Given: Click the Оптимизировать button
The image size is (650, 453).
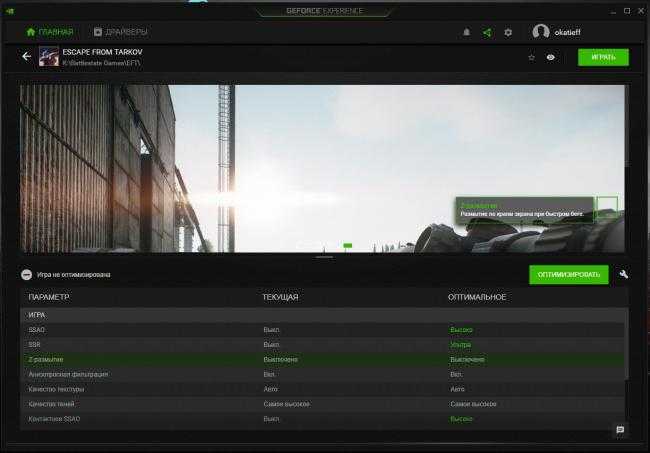Looking at the screenshot, I should 569,275.
